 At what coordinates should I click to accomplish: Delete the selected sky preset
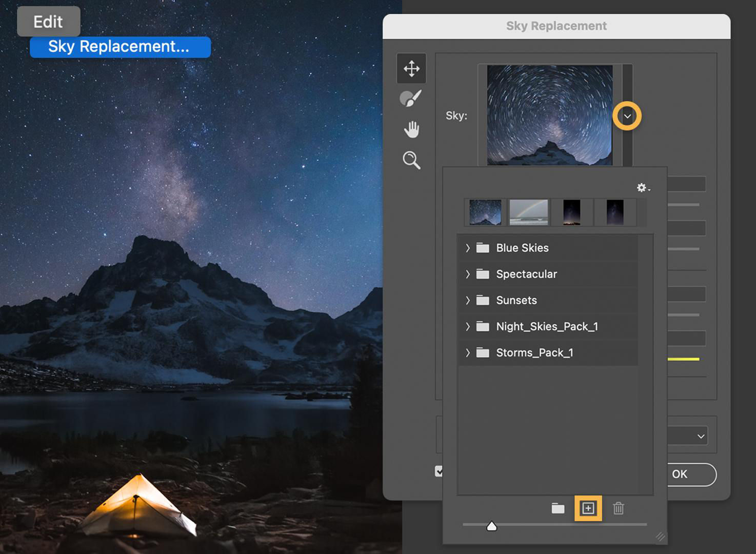click(x=618, y=509)
